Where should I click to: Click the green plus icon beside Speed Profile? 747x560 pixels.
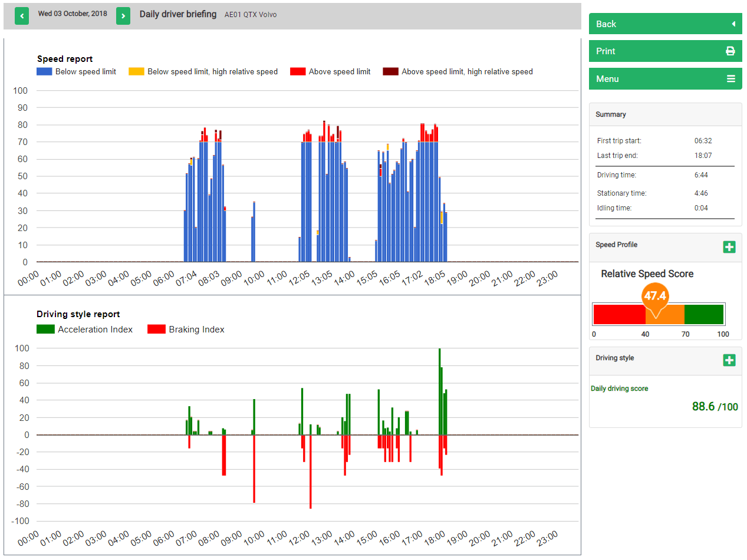pos(729,248)
